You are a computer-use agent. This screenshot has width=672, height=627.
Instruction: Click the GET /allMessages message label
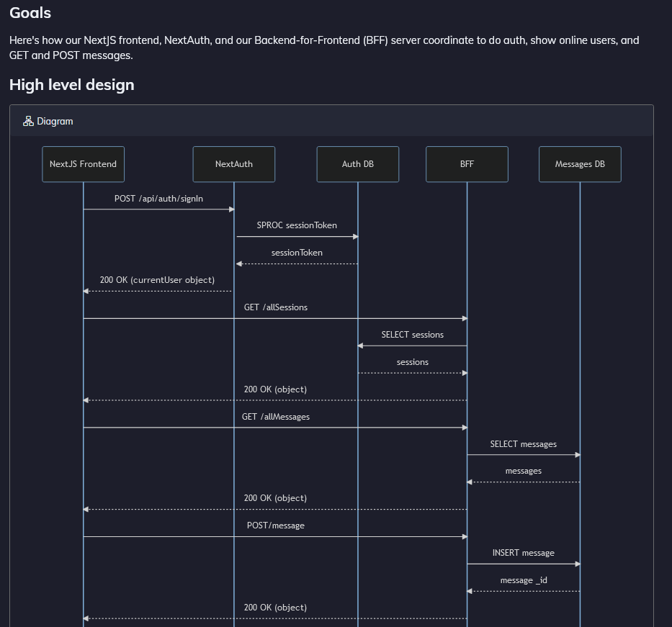pos(276,417)
